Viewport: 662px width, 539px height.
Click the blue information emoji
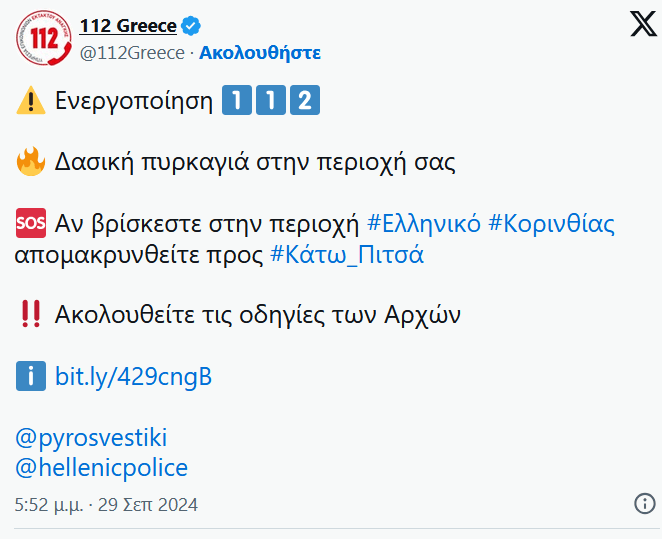click(31, 377)
